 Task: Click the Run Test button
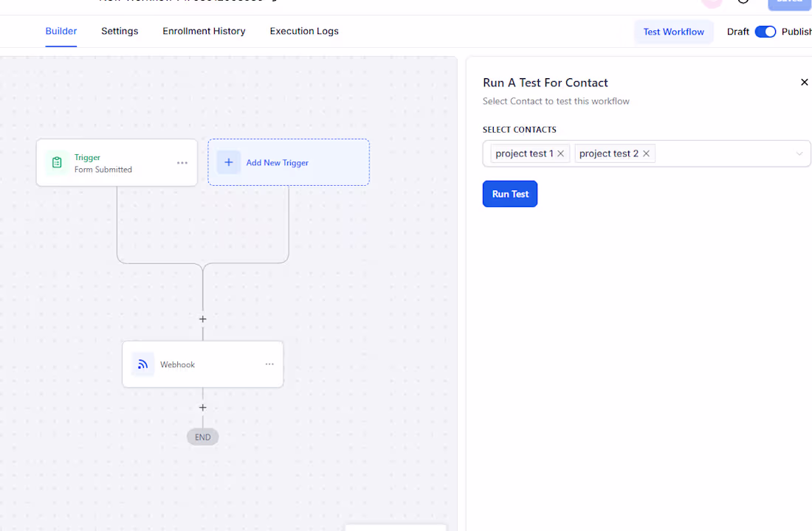[509, 194]
